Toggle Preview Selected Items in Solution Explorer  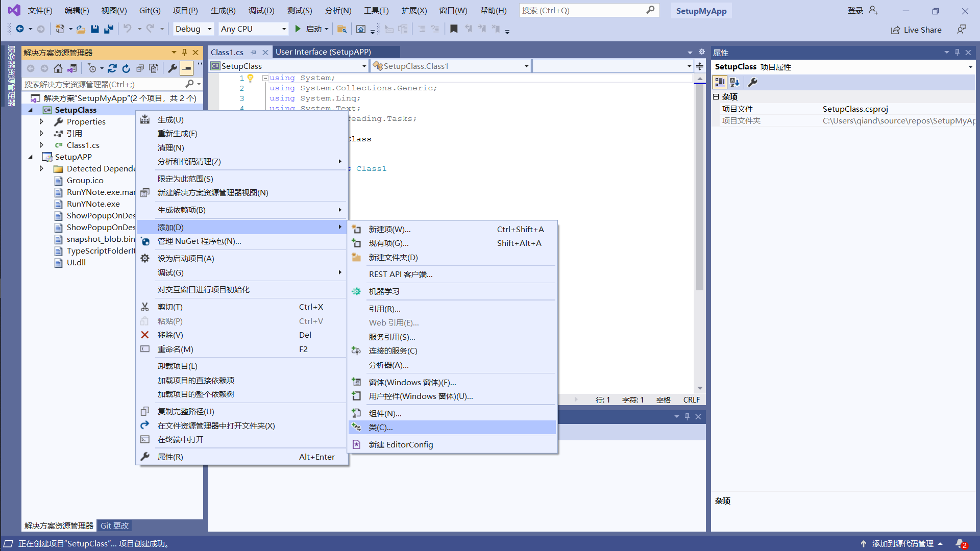(x=187, y=68)
